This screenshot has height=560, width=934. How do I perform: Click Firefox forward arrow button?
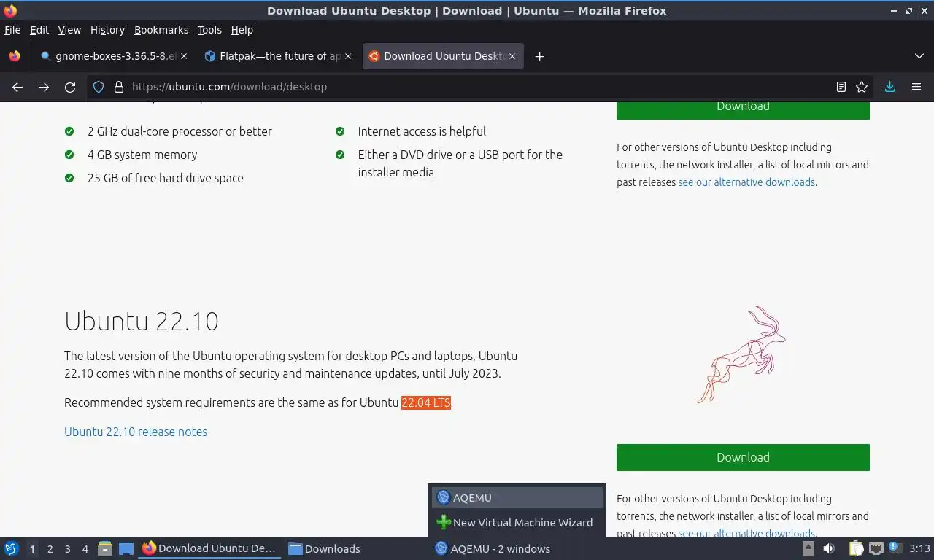[x=44, y=87]
